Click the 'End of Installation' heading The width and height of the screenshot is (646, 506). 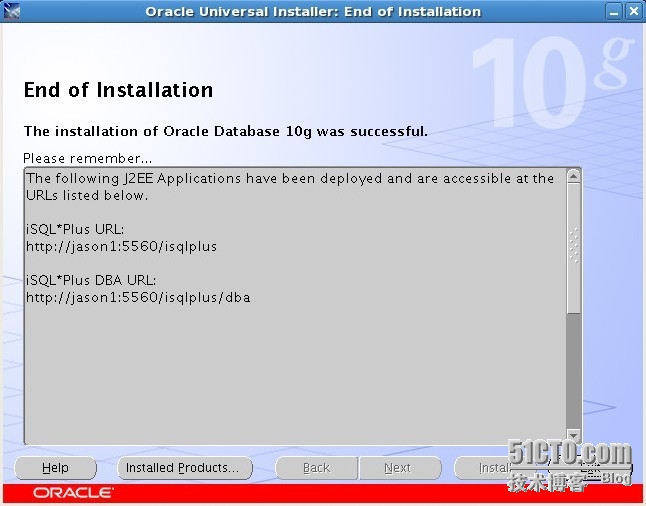tap(118, 90)
